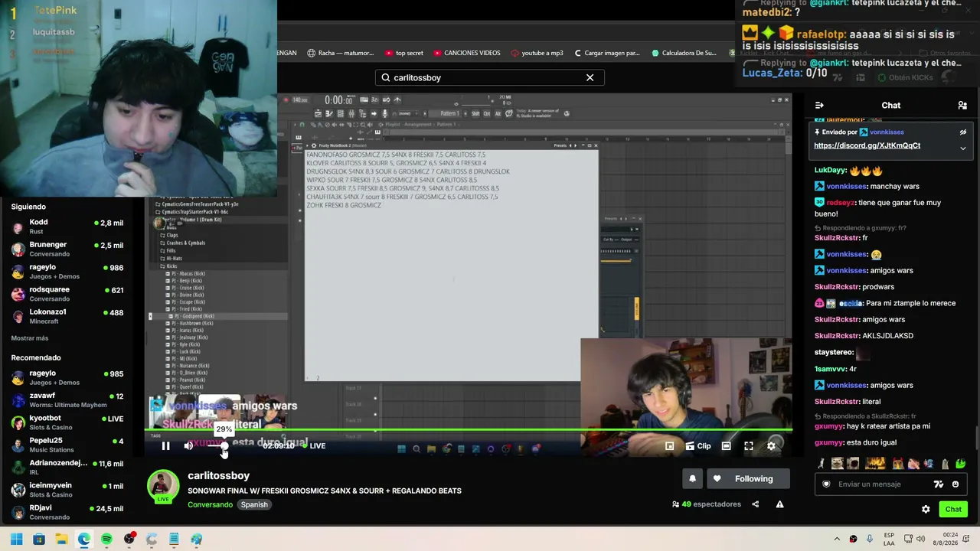980x551 pixels.
Task: Toggle notification bell for carlitossboy
Action: pos(692,478)
